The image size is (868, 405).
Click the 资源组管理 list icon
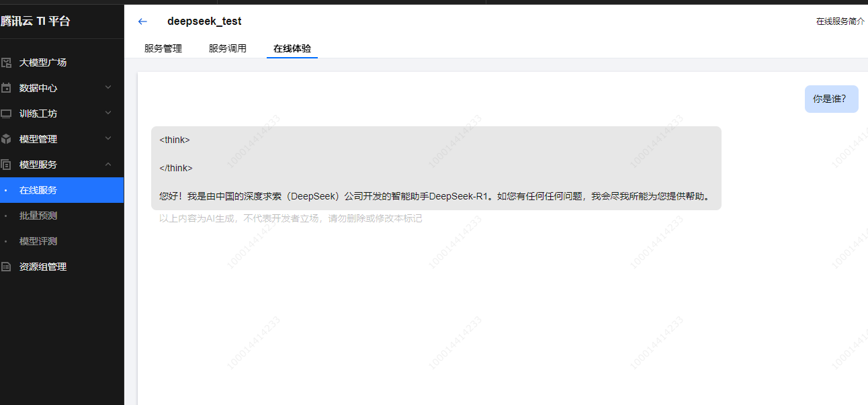[x=6, y=267]
